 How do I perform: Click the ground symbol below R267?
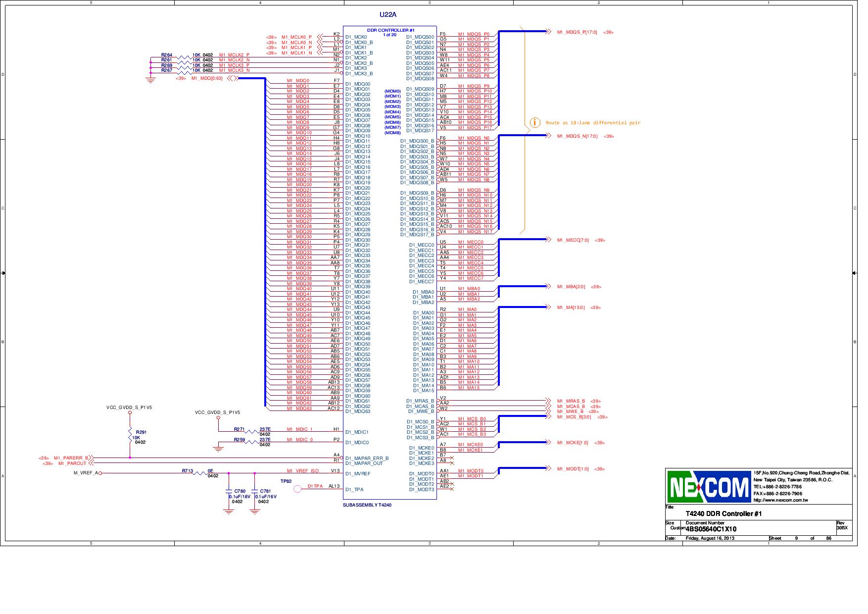pos(150,78)
